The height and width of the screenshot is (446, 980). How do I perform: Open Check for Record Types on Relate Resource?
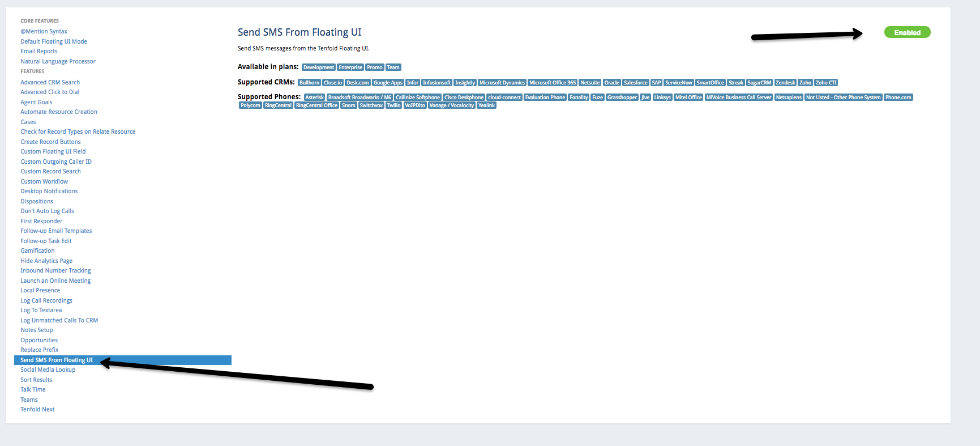click(78, 131)
